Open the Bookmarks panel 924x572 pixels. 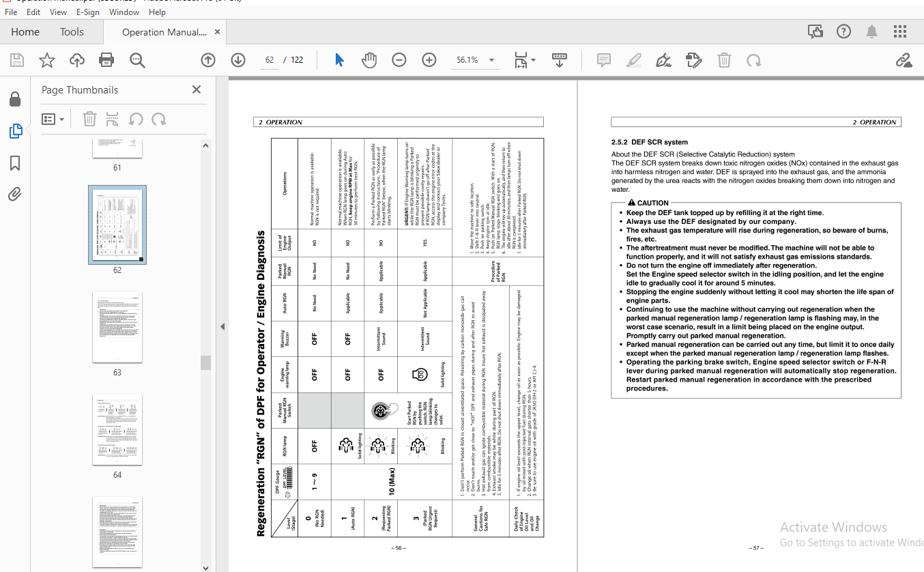(x=15, y=163)
